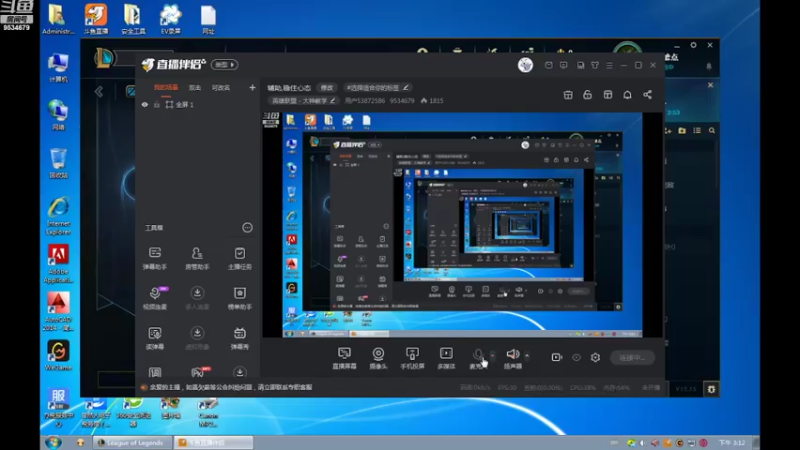
Task: Select the 回收站 recycle bin desktop icon
Action: 58,163
